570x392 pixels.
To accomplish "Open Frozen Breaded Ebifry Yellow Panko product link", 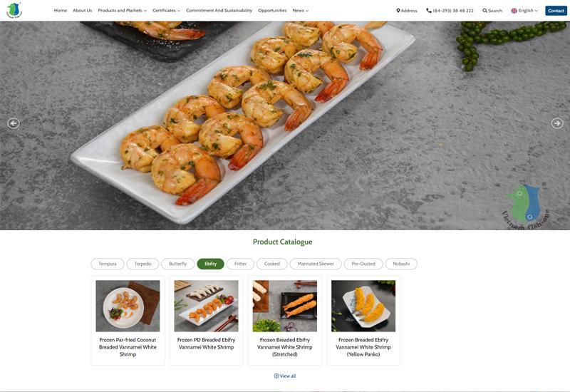I will [x=363, y=347].
